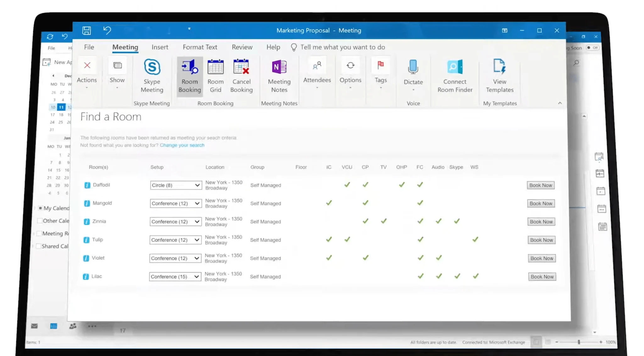Click the Daffodil room info icon
Viewport: 644px width, 356px height.
[x=87, y=185]
